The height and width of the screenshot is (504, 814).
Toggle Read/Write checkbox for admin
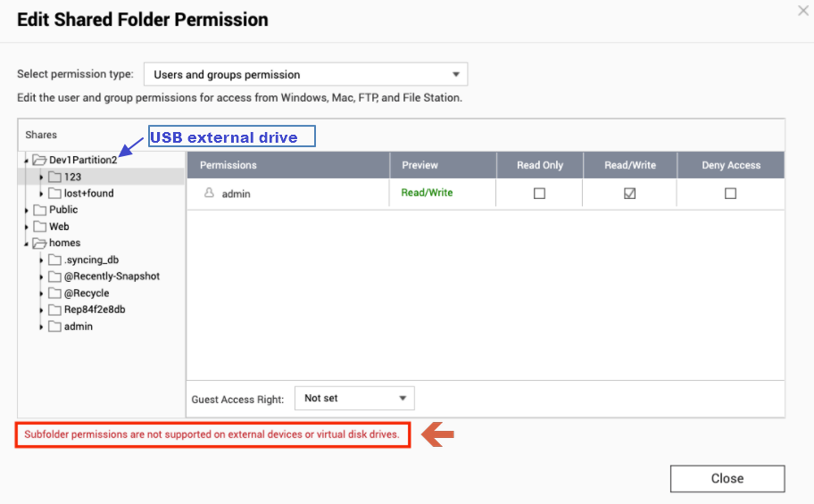[630, 194]
